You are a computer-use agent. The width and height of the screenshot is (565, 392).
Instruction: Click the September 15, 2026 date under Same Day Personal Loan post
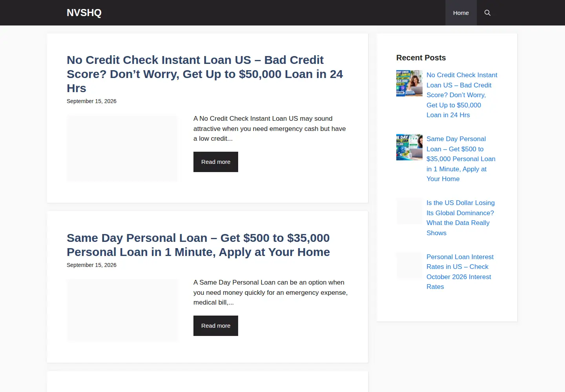(91, 265)
